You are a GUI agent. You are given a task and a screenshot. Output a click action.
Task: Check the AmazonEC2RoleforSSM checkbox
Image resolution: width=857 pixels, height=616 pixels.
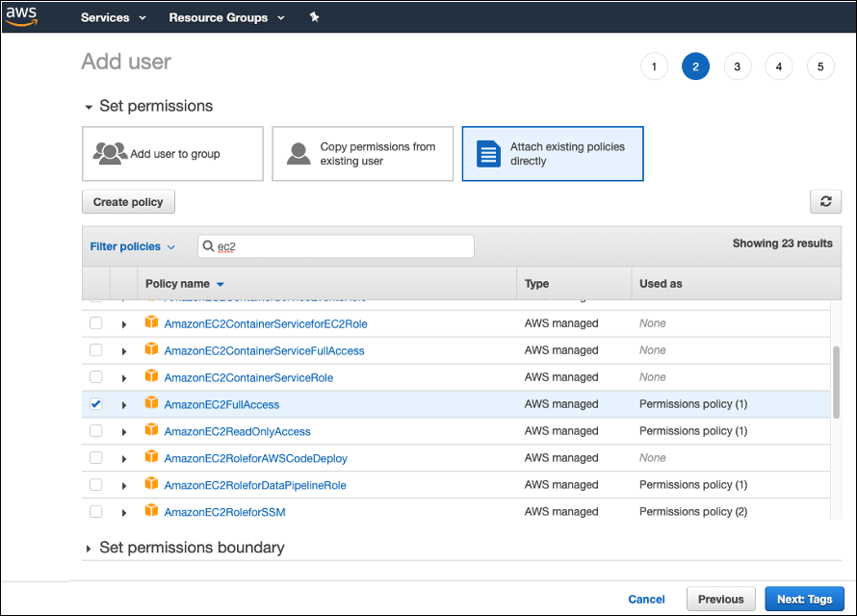point(95,511)
